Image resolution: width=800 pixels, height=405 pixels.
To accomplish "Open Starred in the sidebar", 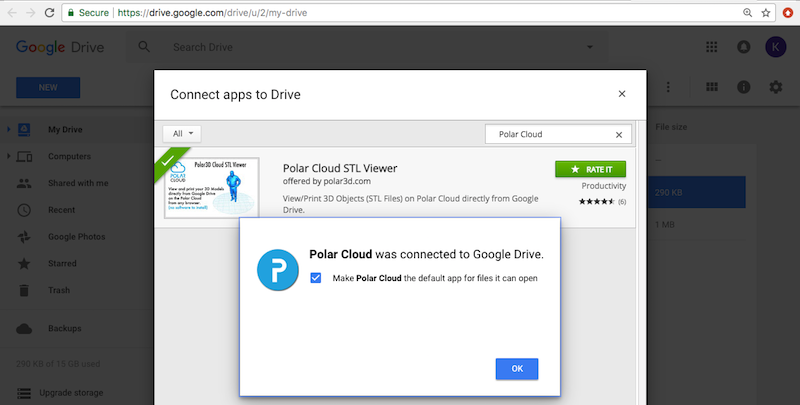I will pyautogui.click(x=62, y=264).
